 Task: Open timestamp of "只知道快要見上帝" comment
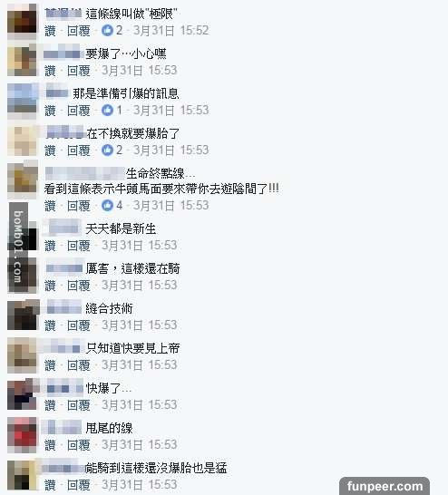(140, 365)
